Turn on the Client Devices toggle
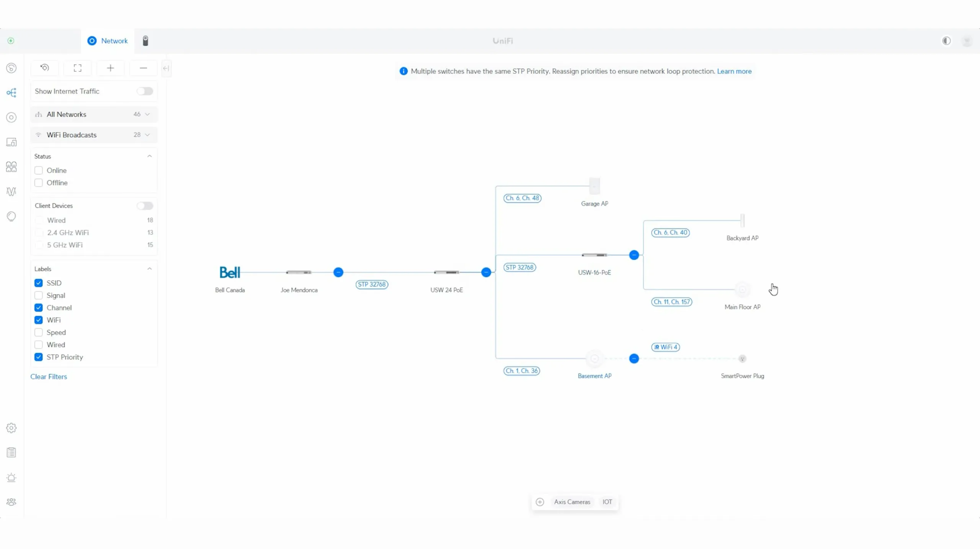The width and height of the screenshot is (980, 549). point(145,206)
